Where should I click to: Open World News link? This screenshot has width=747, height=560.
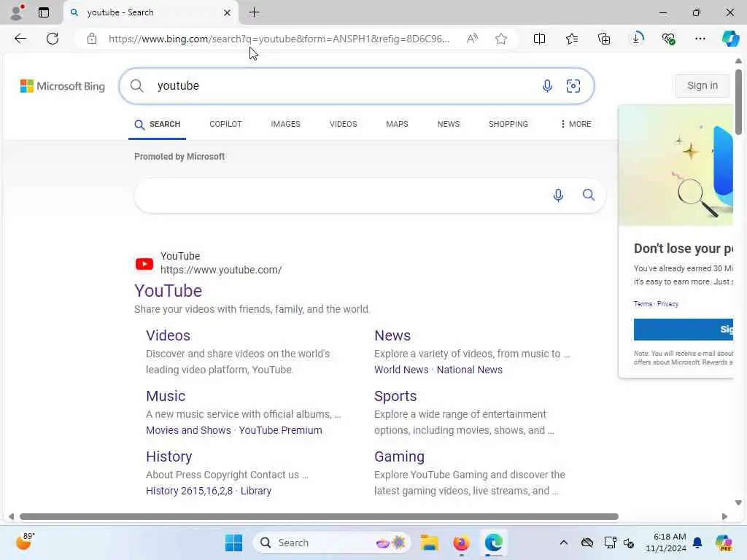coord(401,370)
